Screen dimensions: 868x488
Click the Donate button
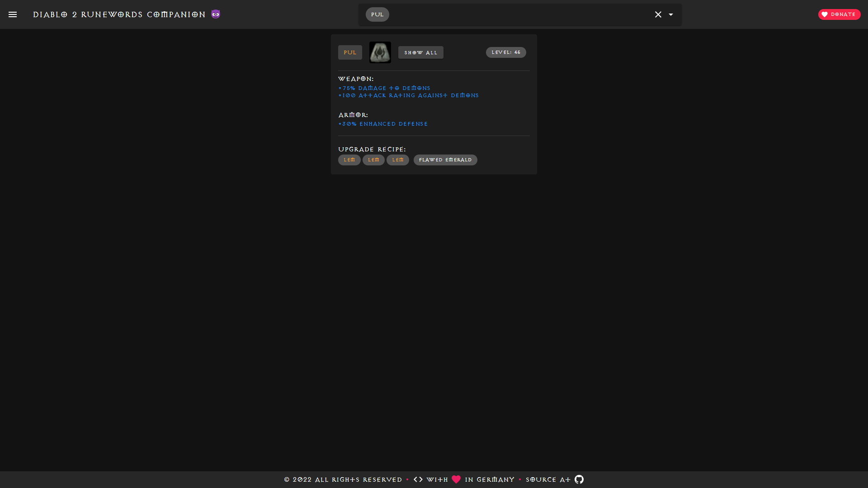[x=839, y=14]
